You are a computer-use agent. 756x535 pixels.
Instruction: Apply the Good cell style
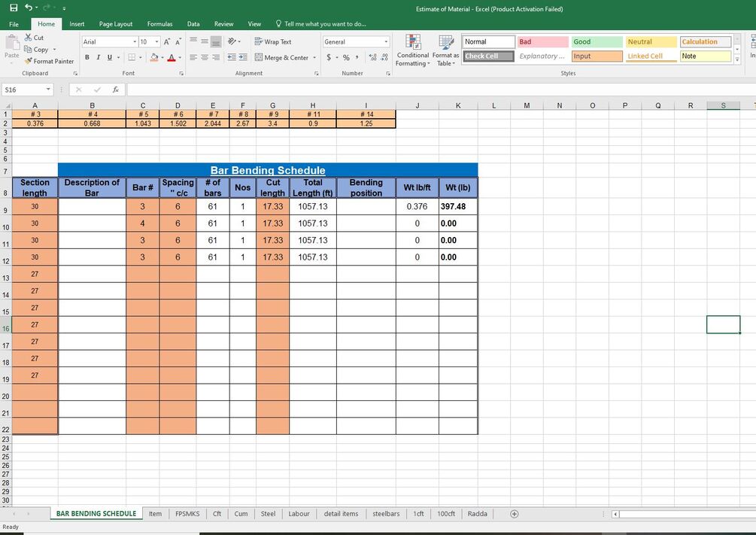click(x=597, y=42)
